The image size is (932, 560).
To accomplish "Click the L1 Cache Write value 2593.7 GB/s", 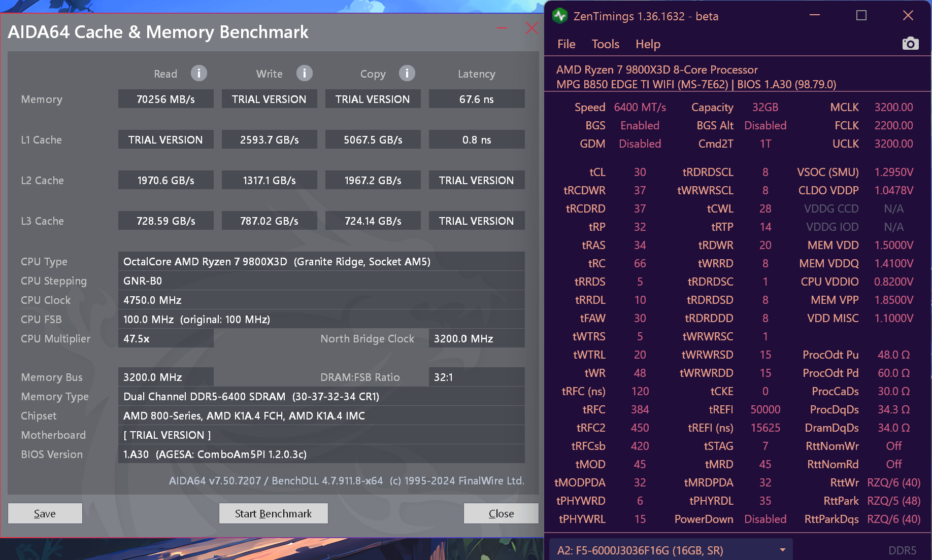I will pyautogui.click(x=270, y=139).
